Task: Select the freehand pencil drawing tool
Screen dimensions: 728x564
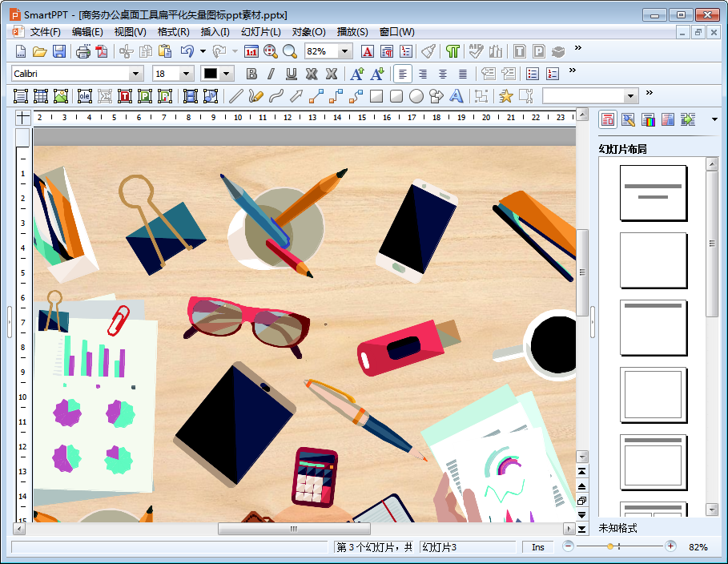Action: click(x=255, y=96)
